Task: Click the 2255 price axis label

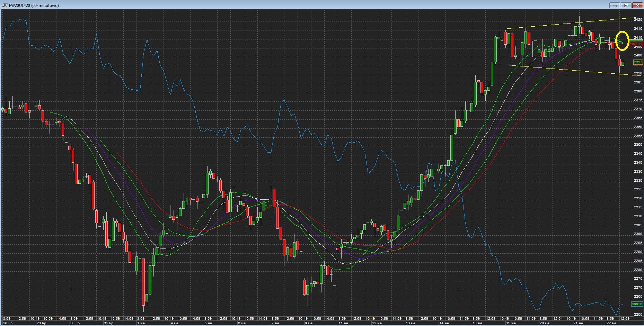Action: tap(638, 314)
